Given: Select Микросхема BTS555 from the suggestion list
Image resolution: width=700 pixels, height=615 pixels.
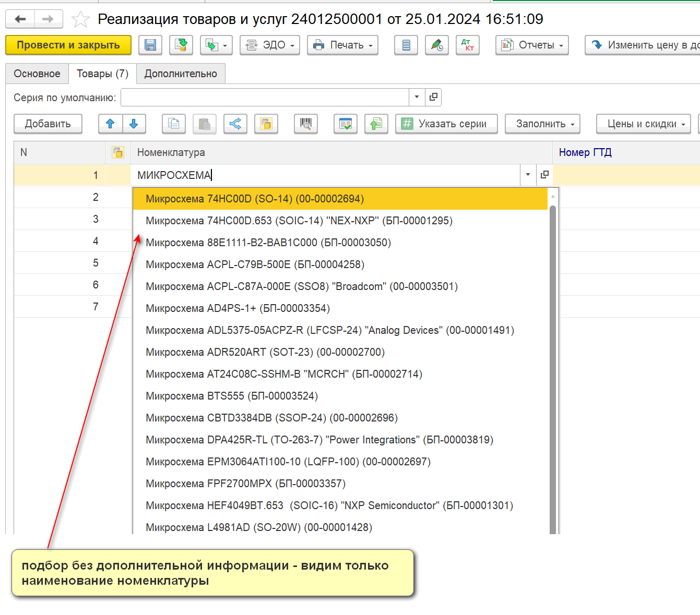Looking at the screenshot, I should (x=232, y=396).
